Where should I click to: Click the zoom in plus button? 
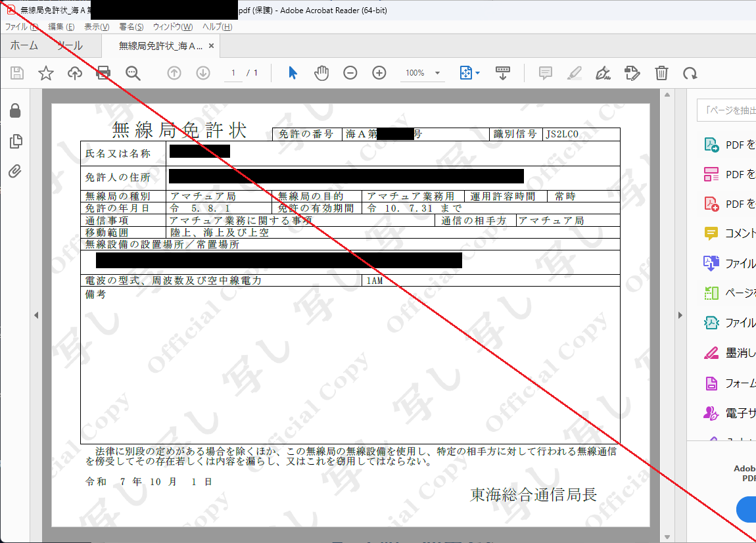(x=379, y=73)
